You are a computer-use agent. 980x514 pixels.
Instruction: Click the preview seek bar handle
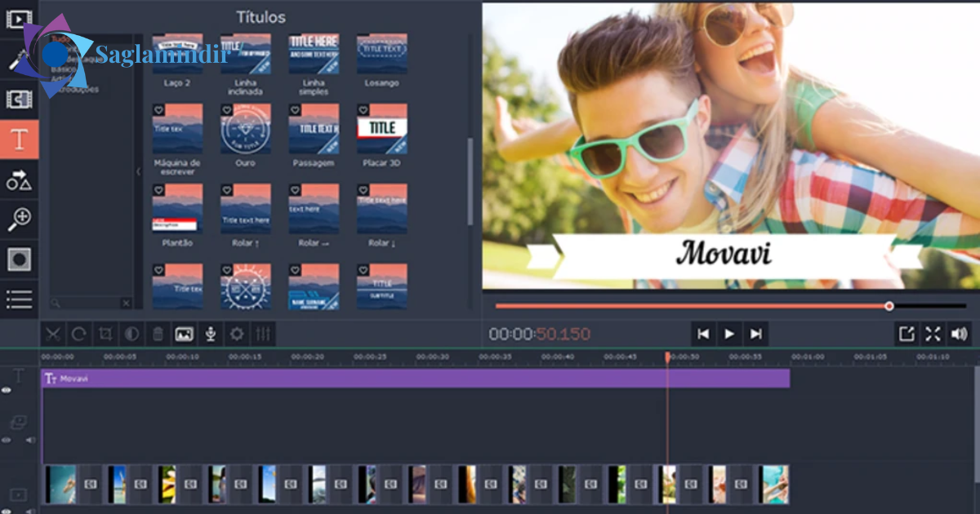pyautogui.click(x=889, y=306)
